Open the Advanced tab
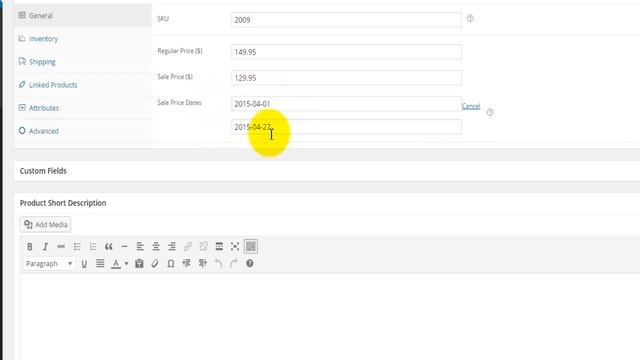 (x=83, y=131)
